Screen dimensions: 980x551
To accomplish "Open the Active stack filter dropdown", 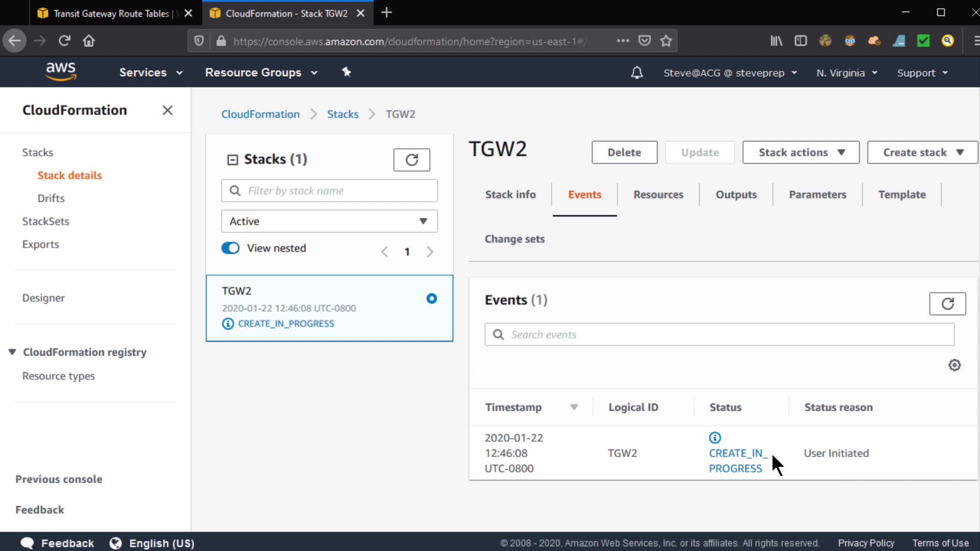I will (x=329, y=221).
